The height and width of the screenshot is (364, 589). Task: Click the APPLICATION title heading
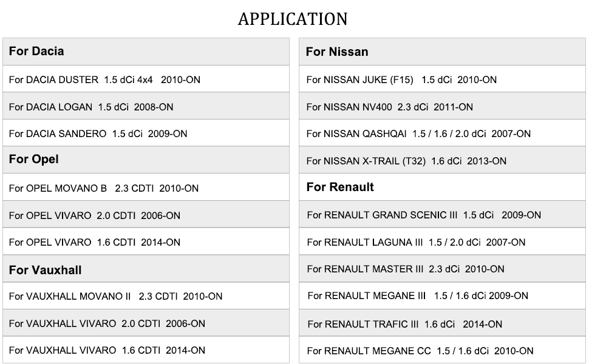click(293, 19)
